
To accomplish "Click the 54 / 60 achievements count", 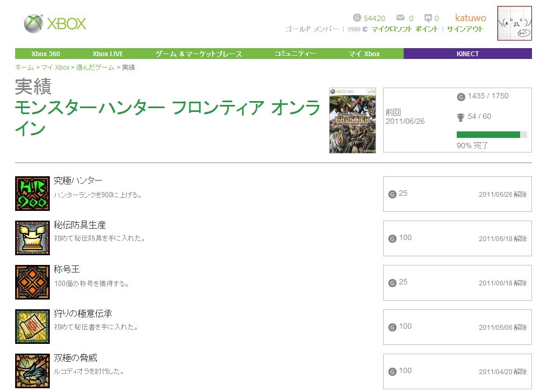I will coord(479,117).
